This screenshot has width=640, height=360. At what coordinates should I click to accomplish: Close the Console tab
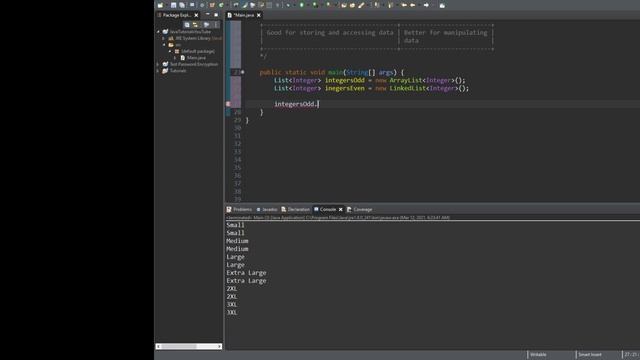(x=341, y=209)
